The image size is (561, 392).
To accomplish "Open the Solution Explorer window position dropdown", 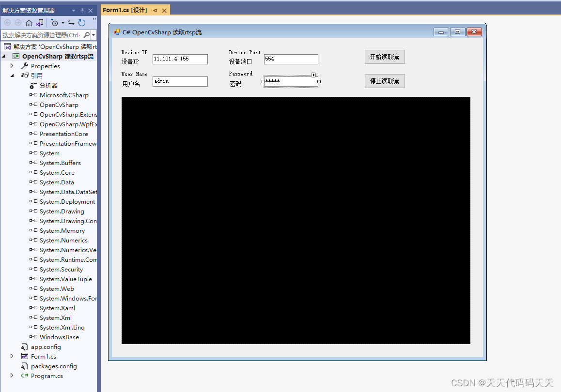I will point(73,11).
